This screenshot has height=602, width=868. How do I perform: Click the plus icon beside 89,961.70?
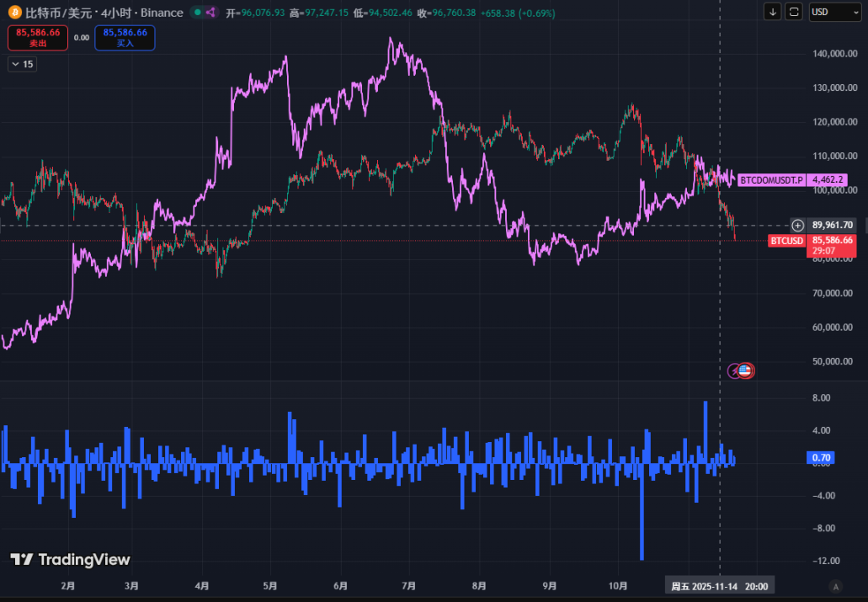tap(798, 225)
